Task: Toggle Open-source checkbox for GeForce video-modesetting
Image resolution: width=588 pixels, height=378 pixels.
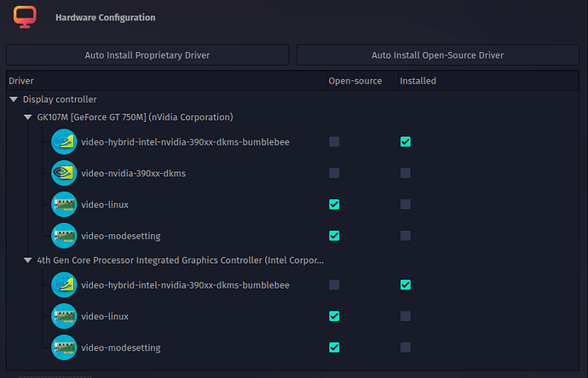Action: 334,236
